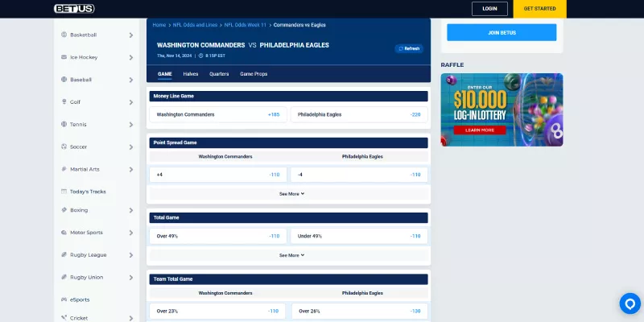Viewport: 644px width, 322px height.
Task: Click the Motor Sports icon
Action: pyautogui.click(x=64, y=233)
